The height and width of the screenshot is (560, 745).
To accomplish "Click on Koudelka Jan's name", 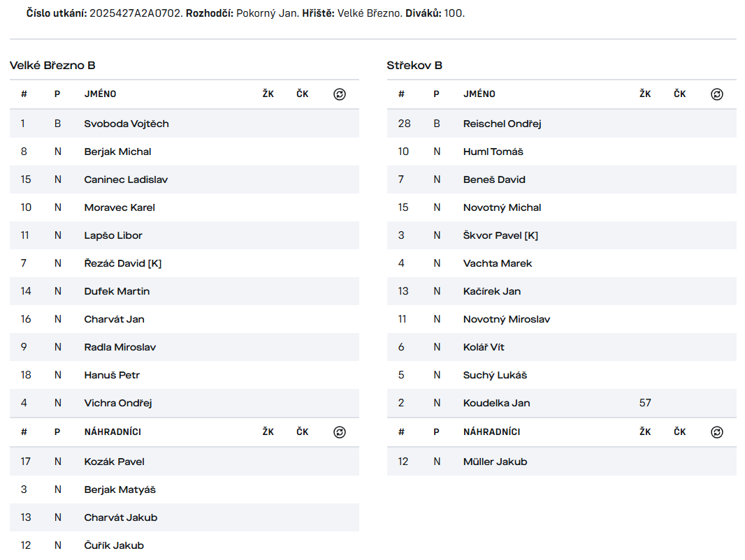I will tap(496, 403).
